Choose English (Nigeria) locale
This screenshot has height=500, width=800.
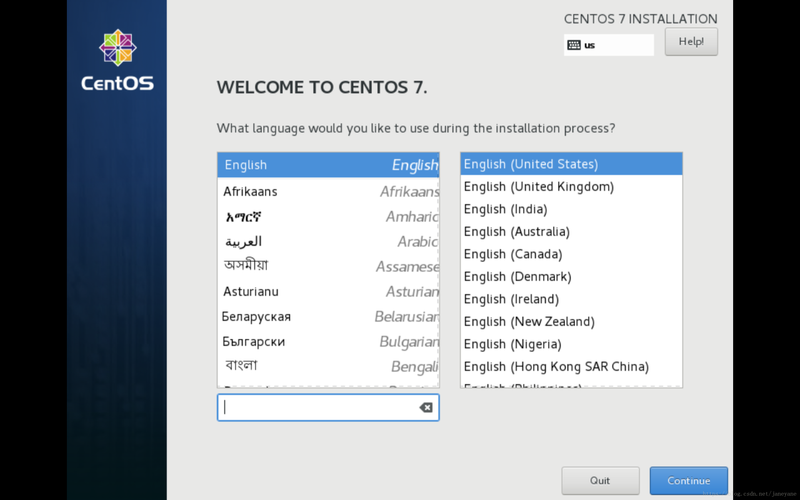571,343
